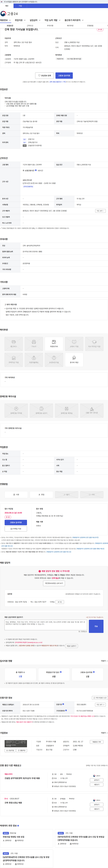
Task: Click the 장애인용 화장실 facility icon
Action: [66, 410]
